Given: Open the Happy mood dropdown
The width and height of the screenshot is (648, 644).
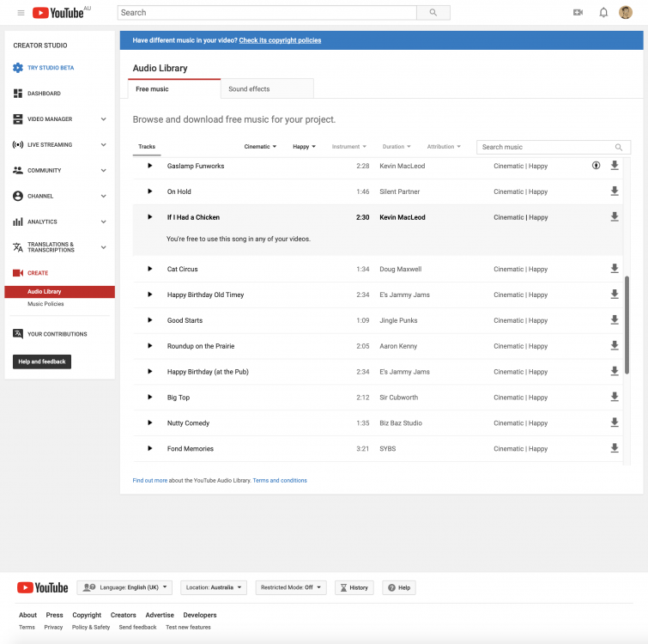Looking at the screenshot, I should tap(304, 146).
